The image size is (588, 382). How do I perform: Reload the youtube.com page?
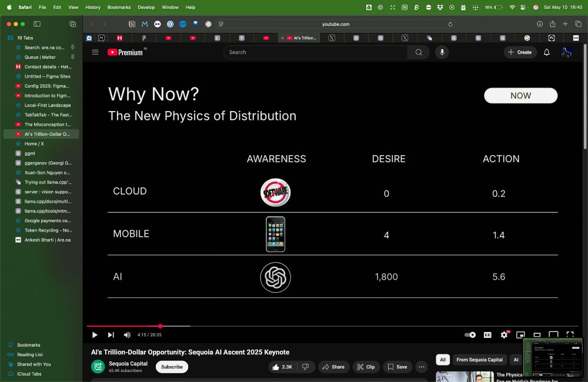pos(450,24)
